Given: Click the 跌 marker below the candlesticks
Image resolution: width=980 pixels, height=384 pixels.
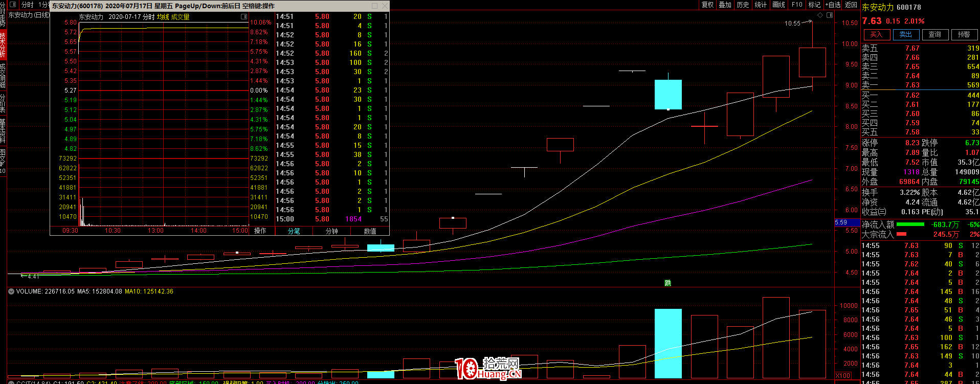Looking at the screenshot, I should pyautogui.click(x=667, y=283).
